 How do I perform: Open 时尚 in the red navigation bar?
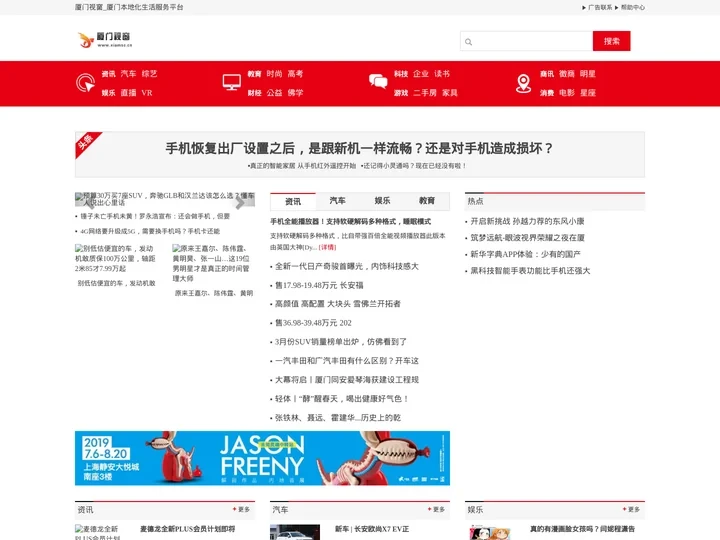pos(274,74)
